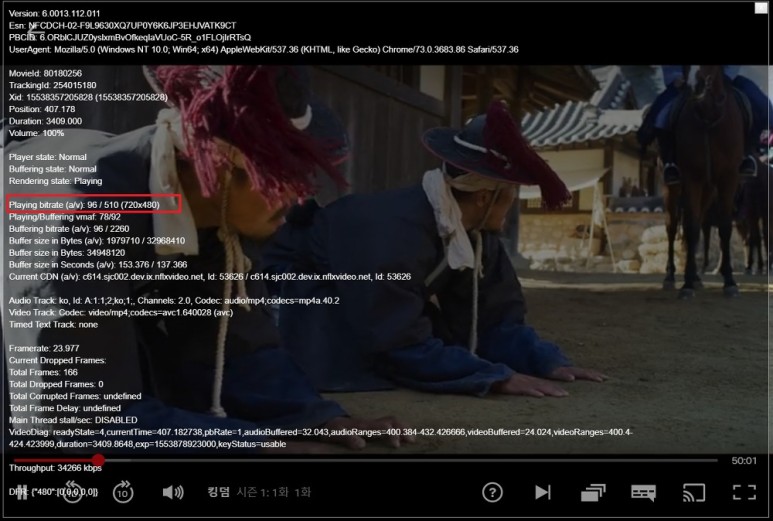Click the episode label 시즌 1: 1화
Screen dimensions: 773x521
coord(262,492)
